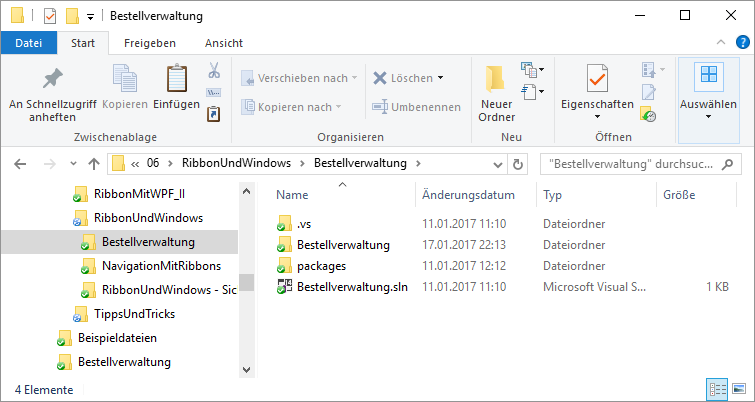Viewport: 755px width, 402px height.
Task: Click Pin to Schnellzugriff anheften icon
Action: 52,78
